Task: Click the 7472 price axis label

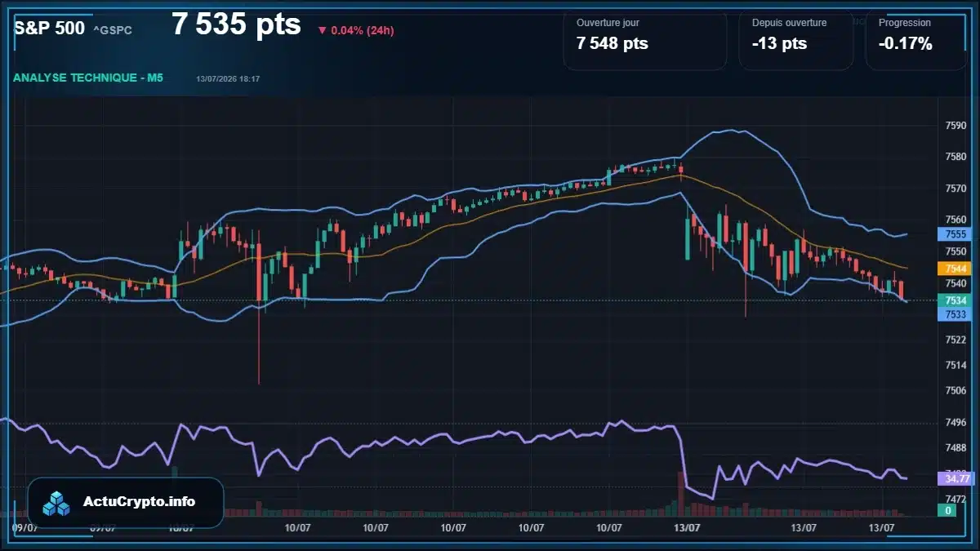Action: click(x=955, y=498)
